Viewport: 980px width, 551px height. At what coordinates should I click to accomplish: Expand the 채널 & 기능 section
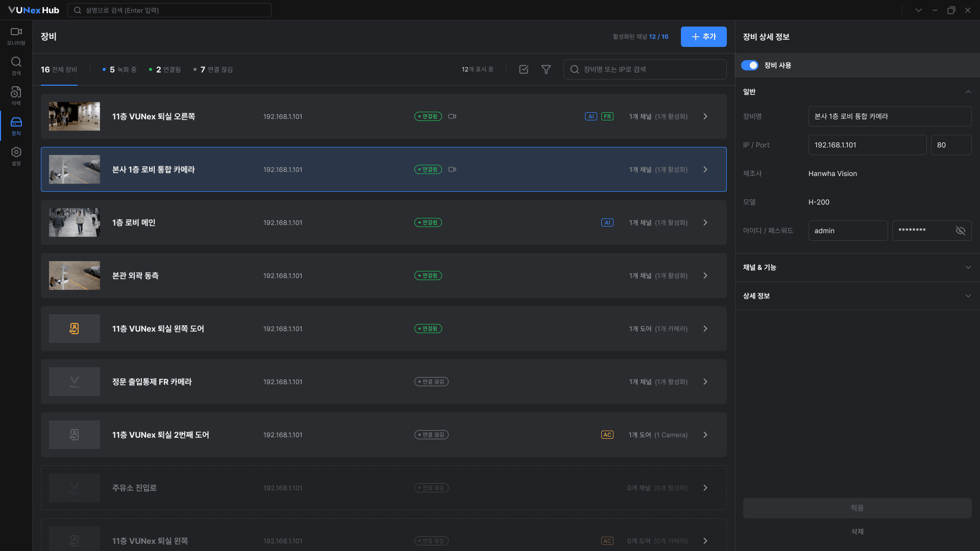tap(968, 267)
